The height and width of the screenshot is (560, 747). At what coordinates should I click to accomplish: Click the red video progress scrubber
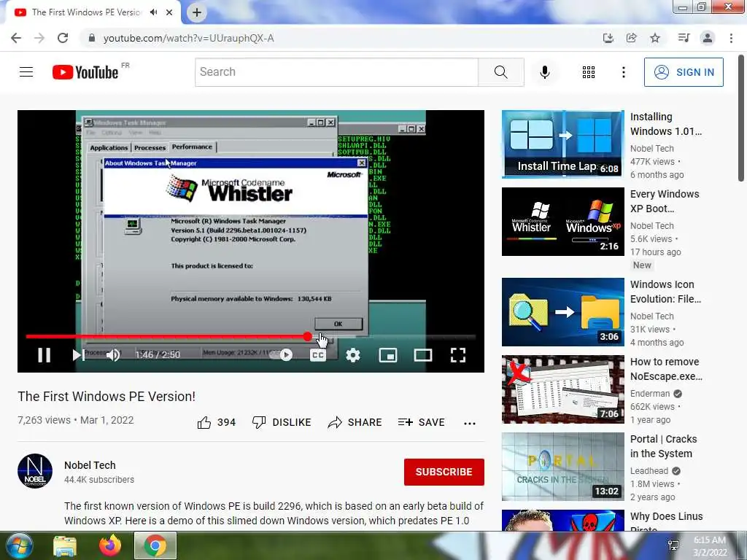308,337
